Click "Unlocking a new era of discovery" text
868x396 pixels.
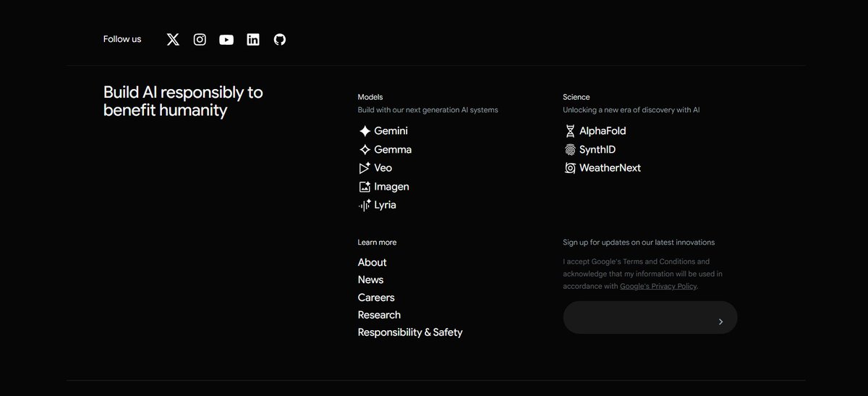[631, 110]
